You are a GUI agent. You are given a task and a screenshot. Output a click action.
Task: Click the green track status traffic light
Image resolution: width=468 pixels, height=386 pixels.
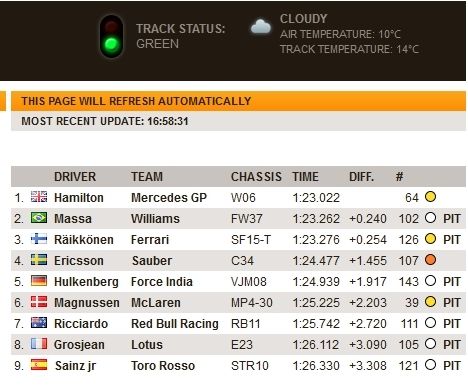[111, 36]
